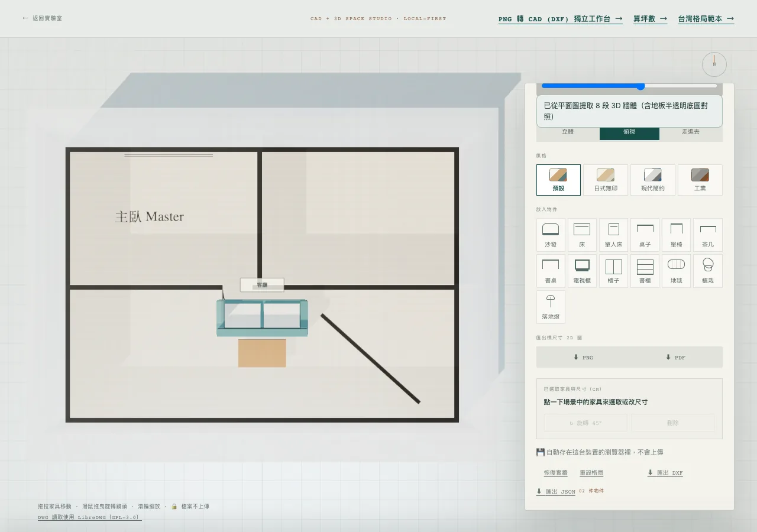Screen dimensions: 757x532
Task: Click the 重設格局 reset layout link
Action: [591, 473]
